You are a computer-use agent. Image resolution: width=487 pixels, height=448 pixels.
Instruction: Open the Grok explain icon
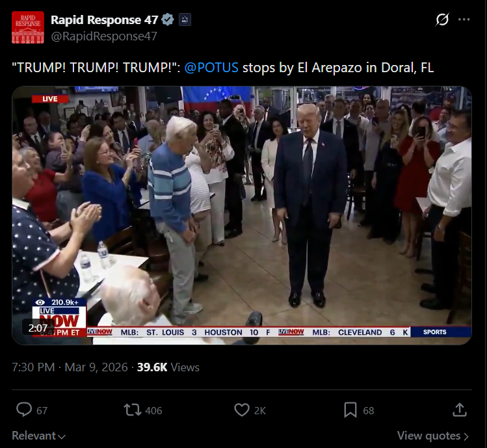tap(442, 20)
